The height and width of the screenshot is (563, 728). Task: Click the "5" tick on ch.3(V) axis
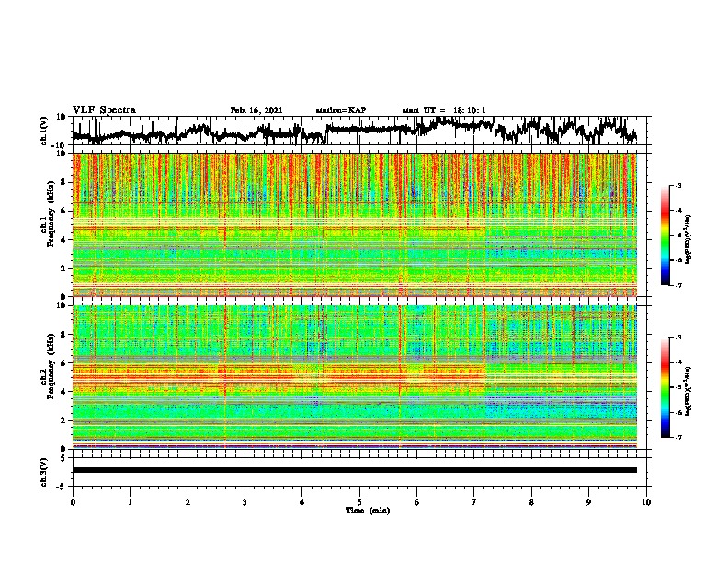(x=64, y=458)
